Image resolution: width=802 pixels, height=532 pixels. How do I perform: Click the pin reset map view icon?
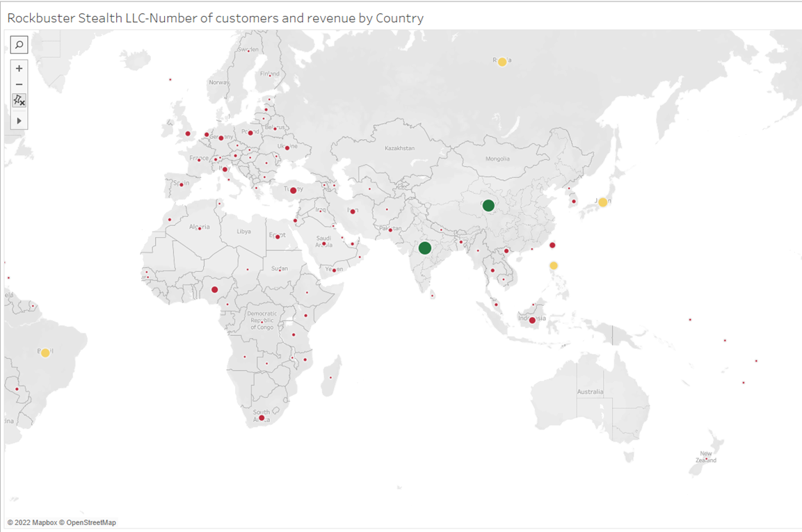point(19,99)
